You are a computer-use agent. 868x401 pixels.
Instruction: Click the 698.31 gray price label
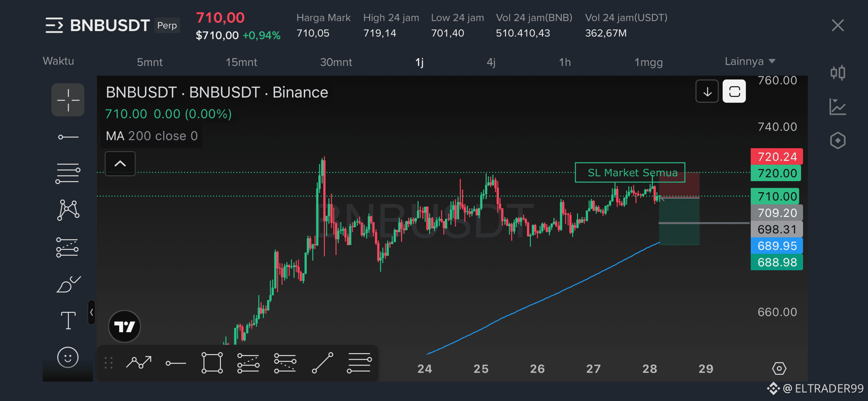776,229
